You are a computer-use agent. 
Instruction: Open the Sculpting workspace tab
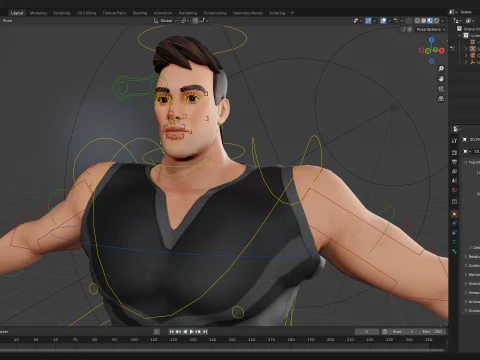tap(62, 13)
